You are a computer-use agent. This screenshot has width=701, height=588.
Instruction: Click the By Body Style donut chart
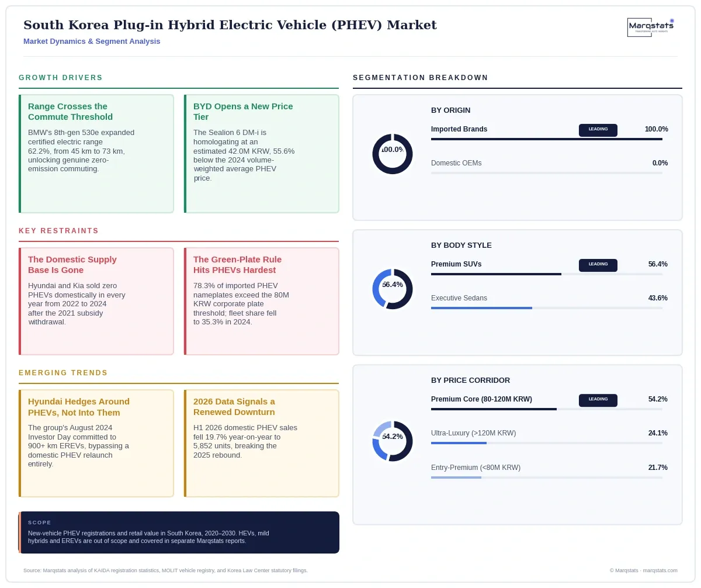(393, 289)
